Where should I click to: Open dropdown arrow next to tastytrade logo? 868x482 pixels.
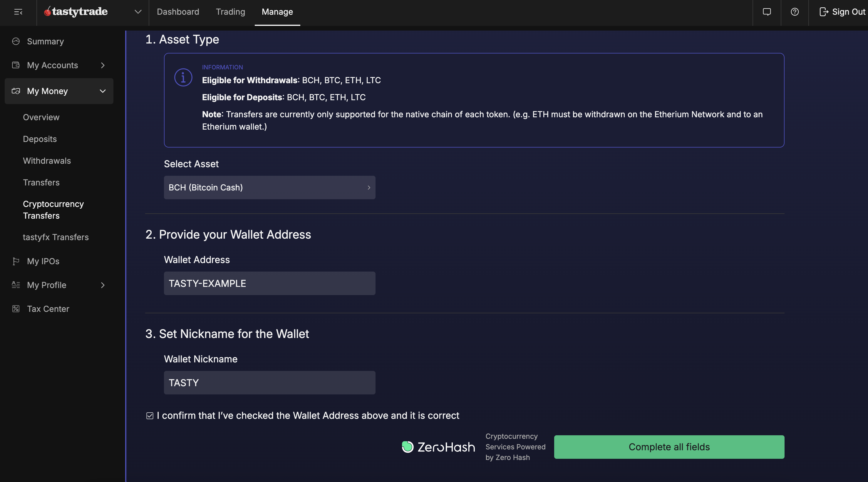[138, 12]
